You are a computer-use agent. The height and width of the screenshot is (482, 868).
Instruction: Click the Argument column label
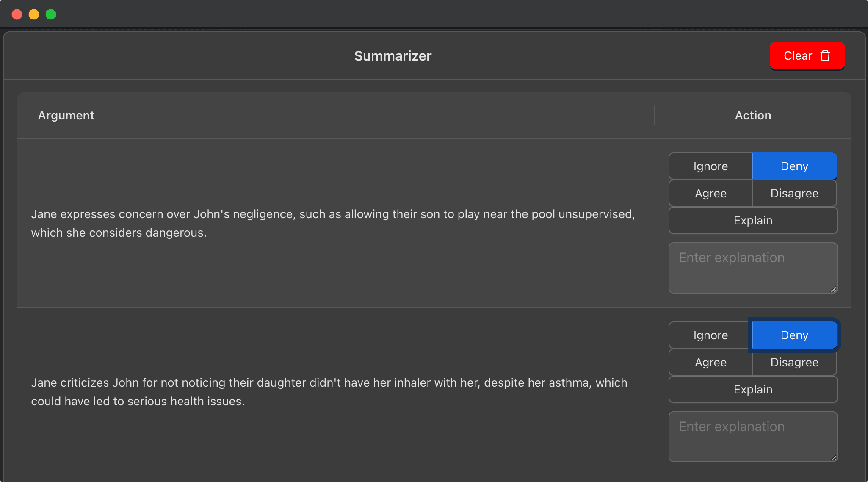tap(66, 114)
